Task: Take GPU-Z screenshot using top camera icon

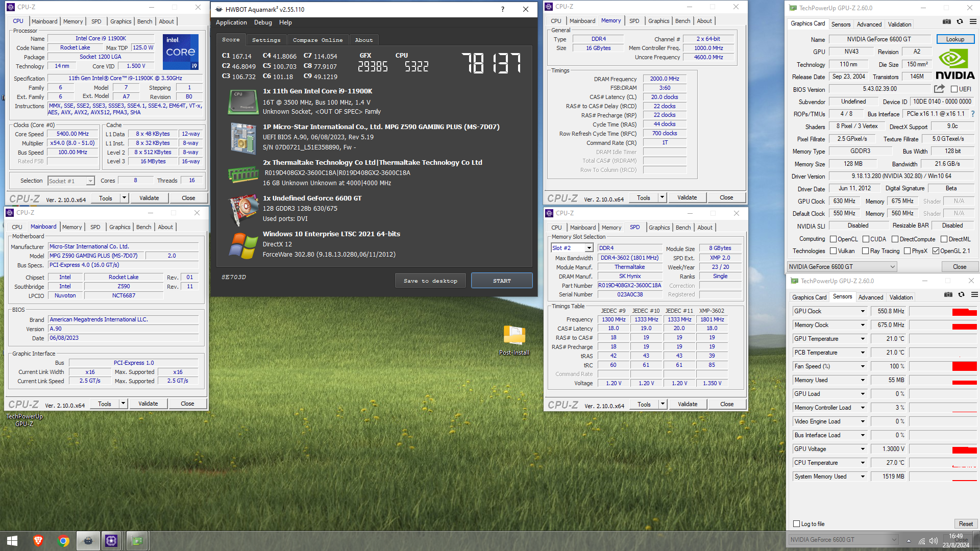Action: click(x=947, y=22)
